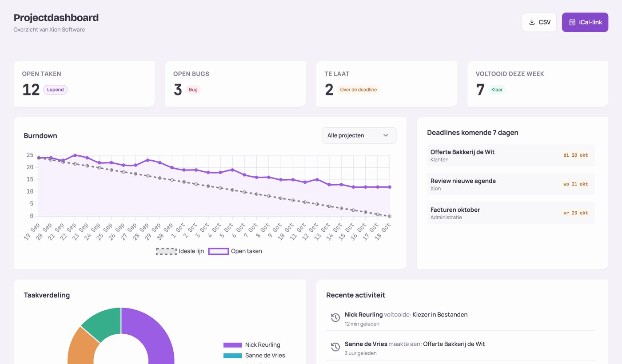Click the download icon on the CSV button

tap(532, 22)
